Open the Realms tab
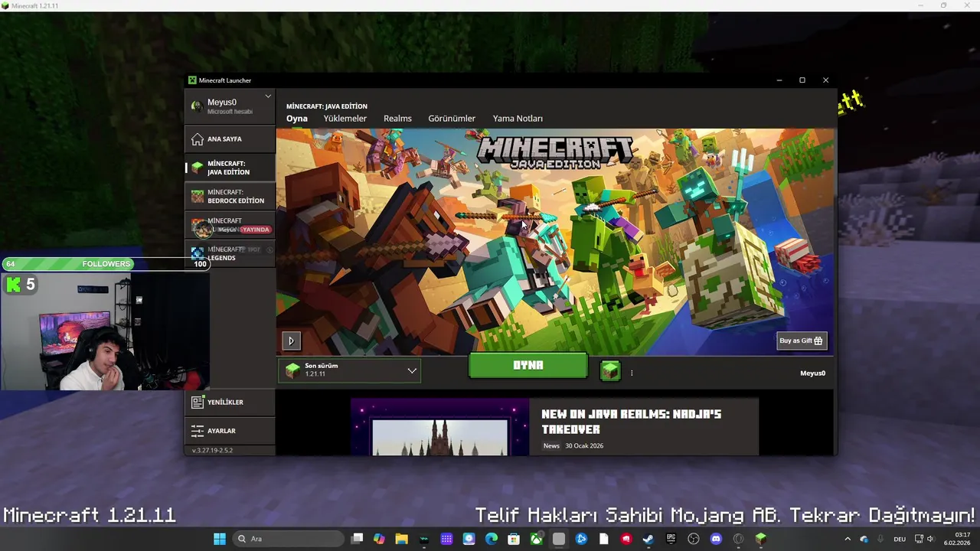 click(x=397, y=119)
